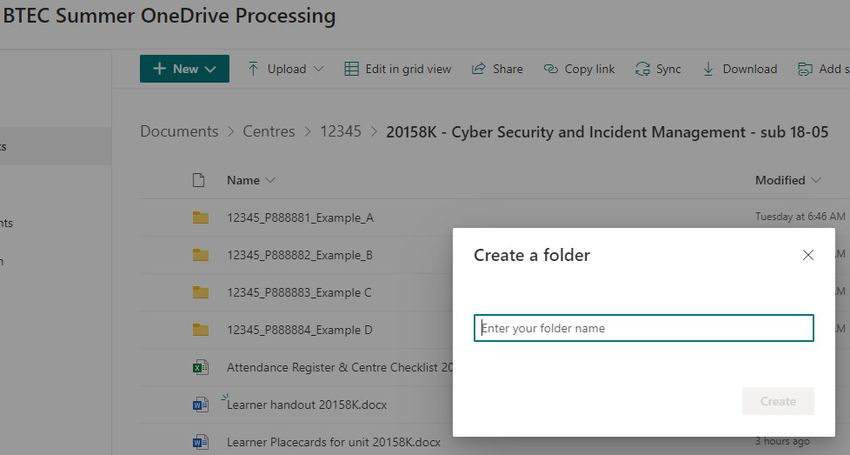Click folder icon for 12345_P888883_Example C
The height and width of the screenshot is (455, 850).
tap(201, 292)
